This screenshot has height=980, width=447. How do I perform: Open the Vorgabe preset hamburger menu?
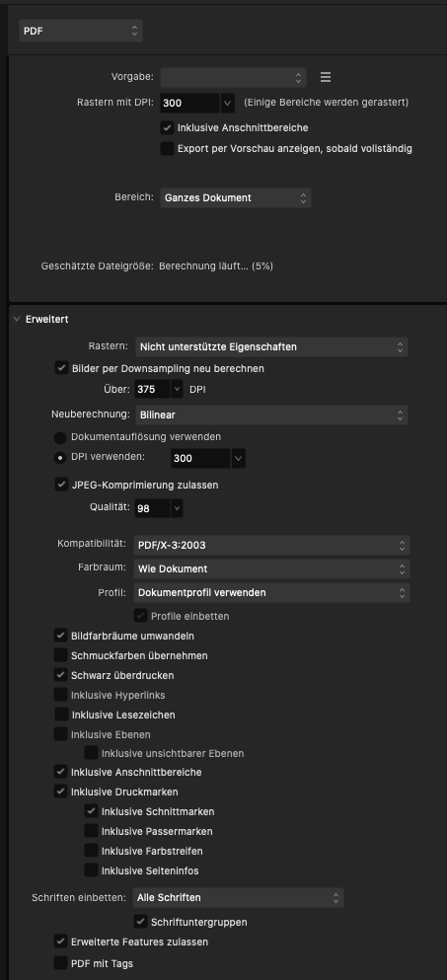tap(325, 78)
